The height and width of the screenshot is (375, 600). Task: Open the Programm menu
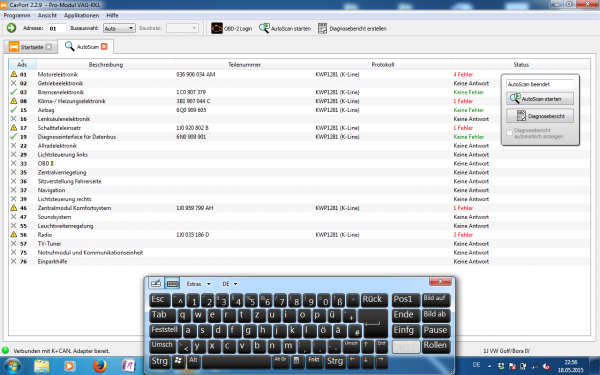click(x=16, y=15)
